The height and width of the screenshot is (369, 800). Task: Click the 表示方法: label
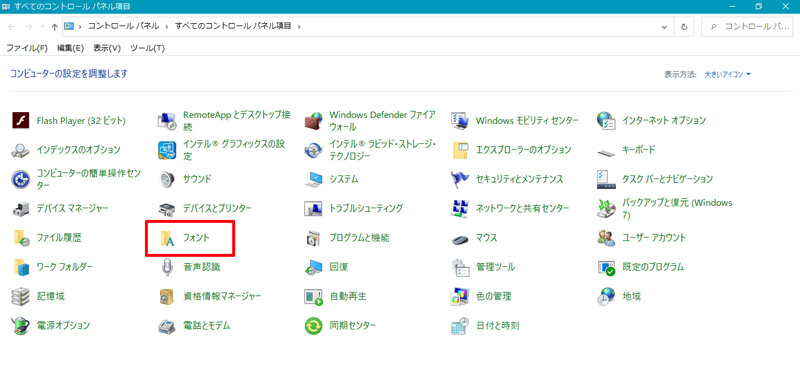click(x=680, y=75)
